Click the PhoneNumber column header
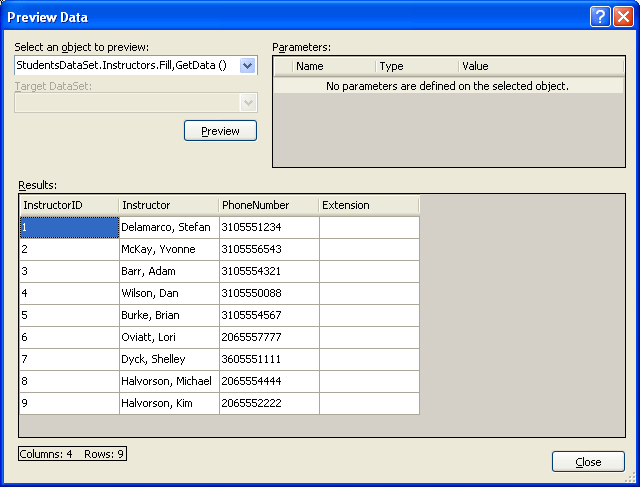Screen dimensions: 640x487 click(268, 205)
